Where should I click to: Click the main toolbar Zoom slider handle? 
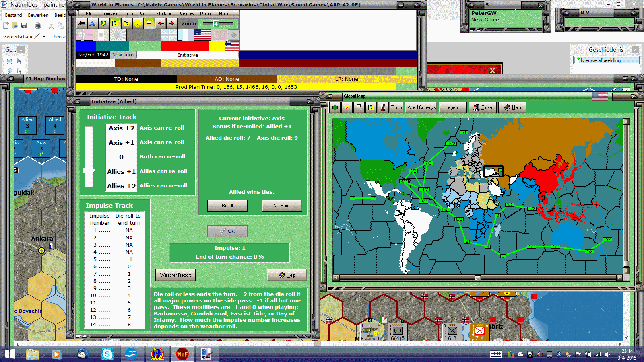click(x=216, y=24)
